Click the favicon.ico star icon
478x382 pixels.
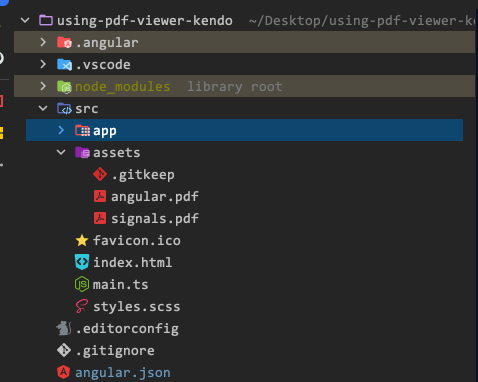coord(82,240)
